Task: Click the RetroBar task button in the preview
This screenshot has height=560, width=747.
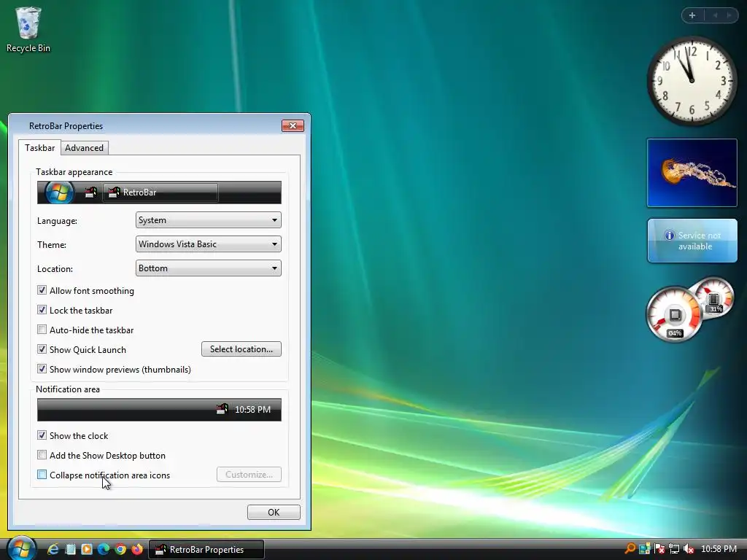Action: (160, 192)
